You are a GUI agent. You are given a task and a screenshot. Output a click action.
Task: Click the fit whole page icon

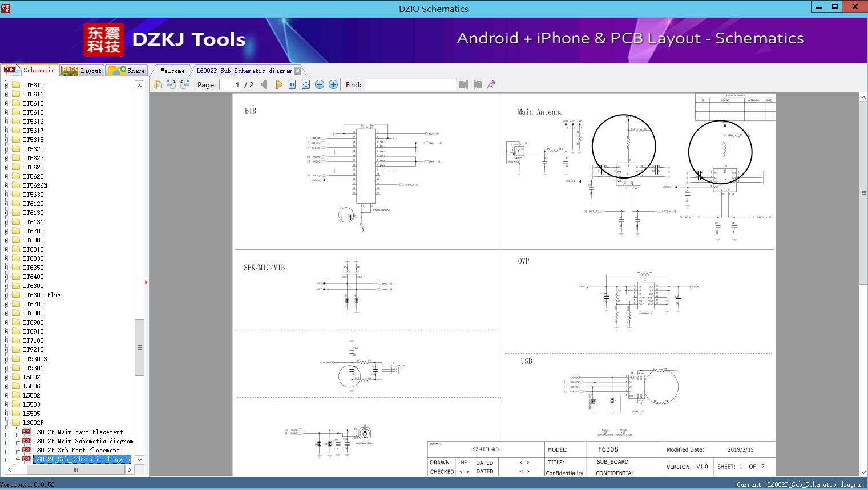pos(306,84)
